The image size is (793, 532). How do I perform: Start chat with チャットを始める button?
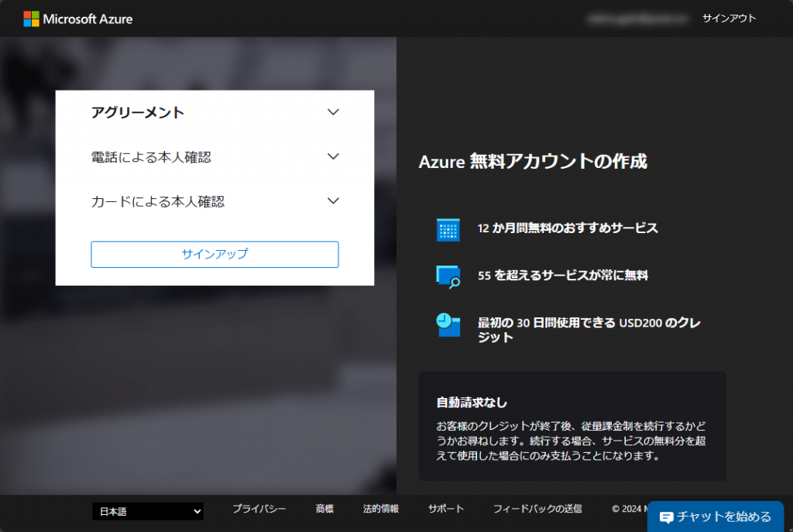coord(716,517)
